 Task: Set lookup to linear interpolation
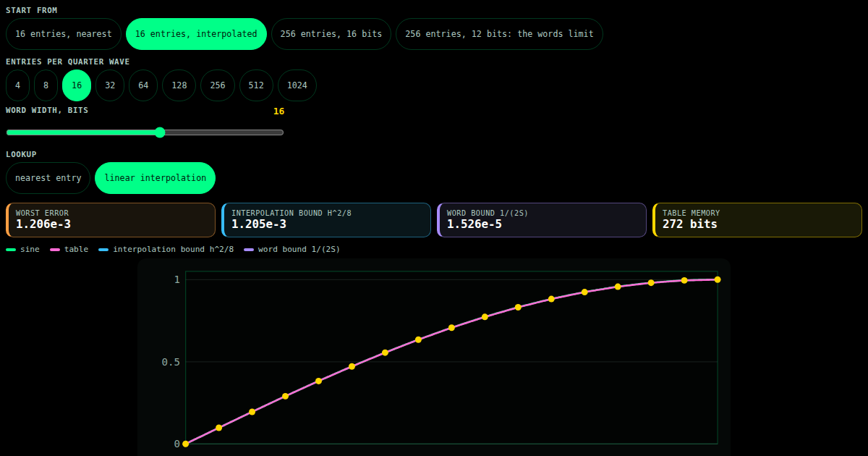pyautogui.click(x=155, y=178)
